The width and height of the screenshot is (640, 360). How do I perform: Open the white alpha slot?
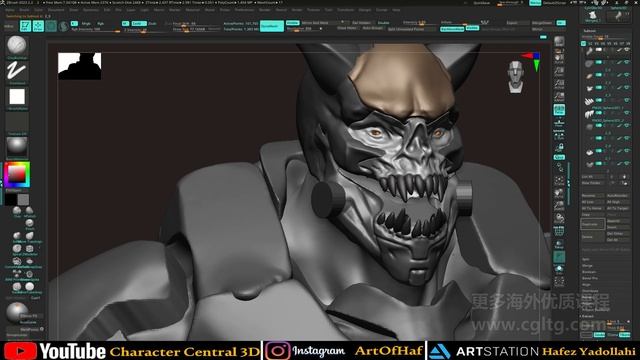[17, 97]
